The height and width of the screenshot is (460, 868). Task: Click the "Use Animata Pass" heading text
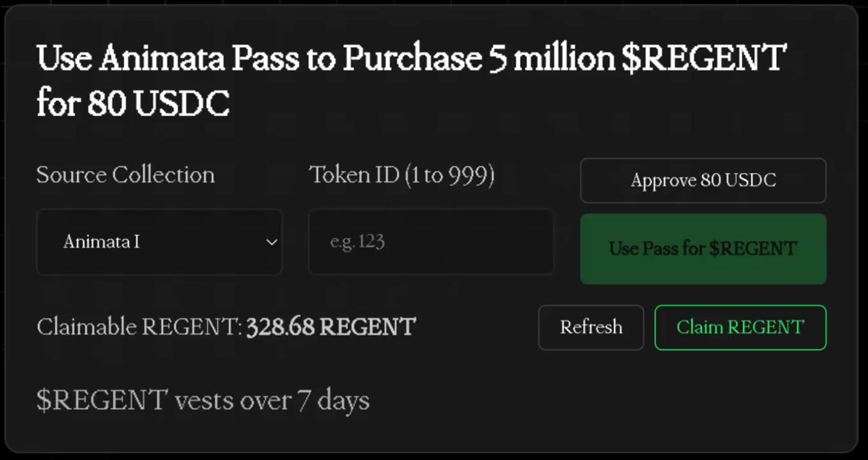pyautogui.click(x=168, y=58)
